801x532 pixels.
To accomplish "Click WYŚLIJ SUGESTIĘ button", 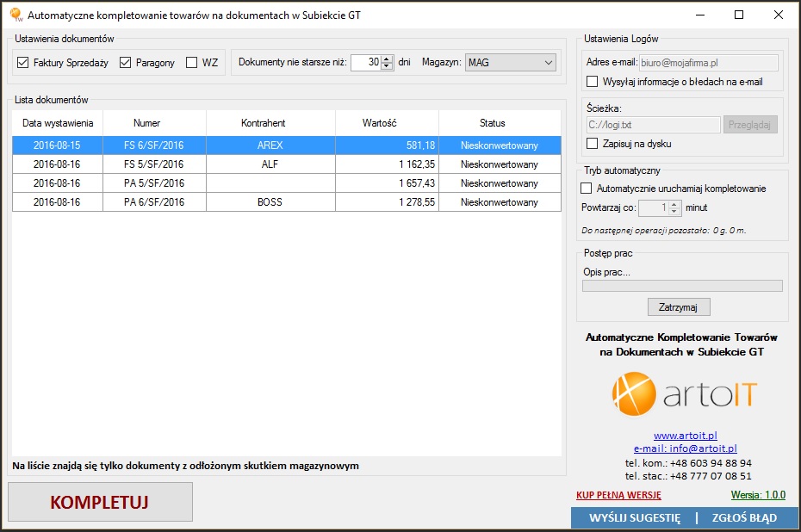I will [x=634, y=518].
